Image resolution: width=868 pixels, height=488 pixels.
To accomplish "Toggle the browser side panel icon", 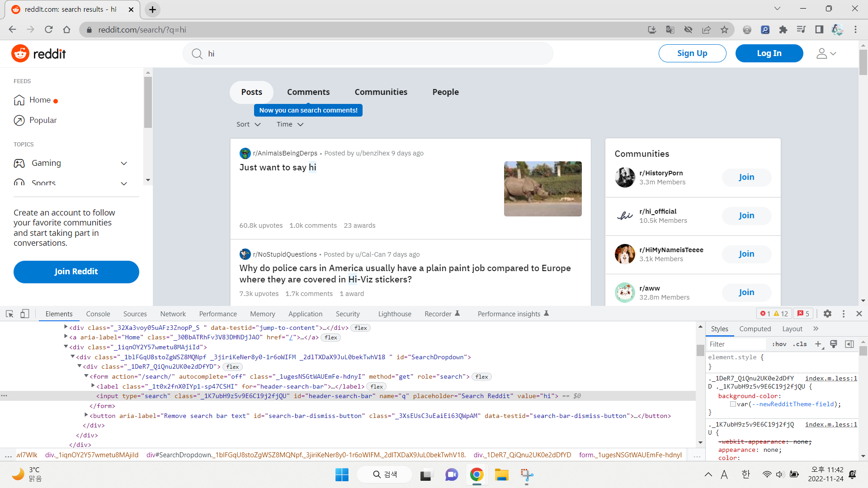I will 819,29.
